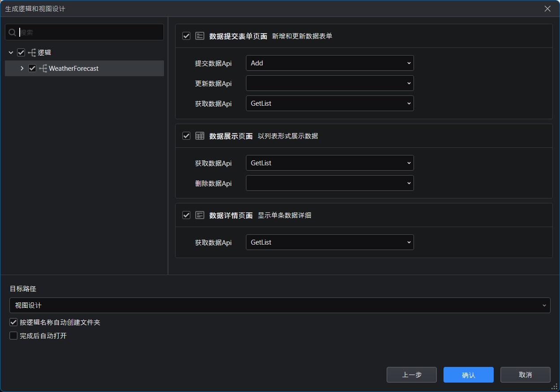Open the empty 删除数据Api dropdown

point(330,183)
